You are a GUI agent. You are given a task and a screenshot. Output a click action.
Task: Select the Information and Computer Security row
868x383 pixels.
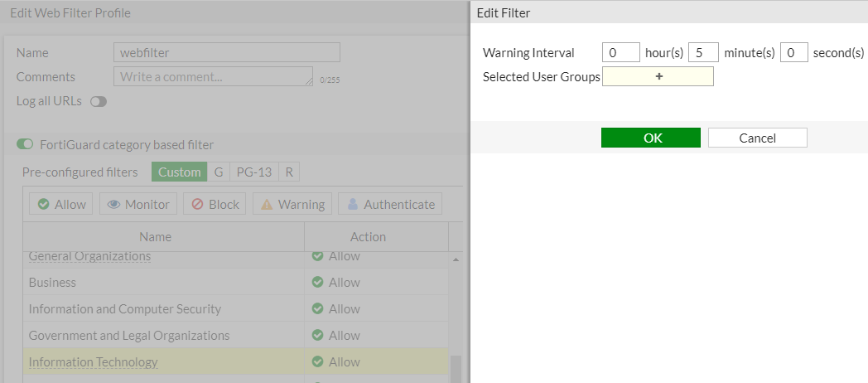[125, 309]
